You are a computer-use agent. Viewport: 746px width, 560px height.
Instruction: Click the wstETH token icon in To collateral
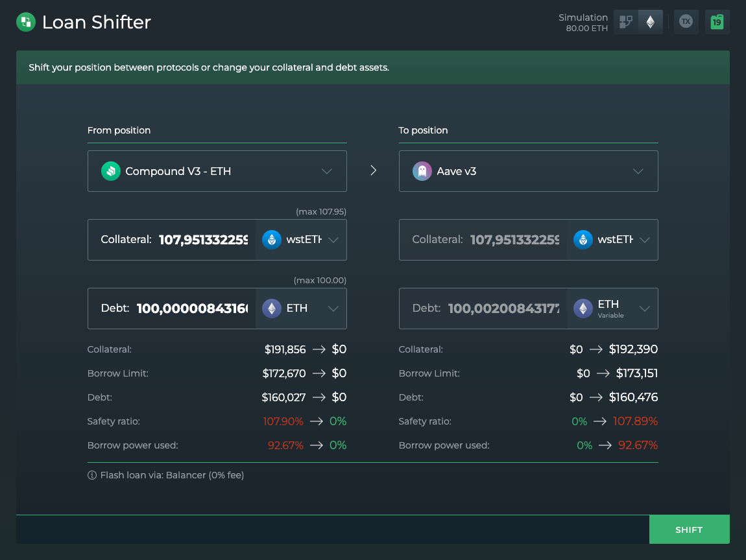click(x=583, y=240)
